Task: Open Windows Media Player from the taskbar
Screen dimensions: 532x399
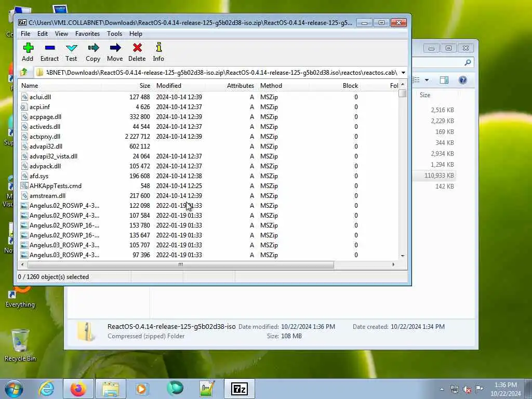Action: [x=142, y=389]
